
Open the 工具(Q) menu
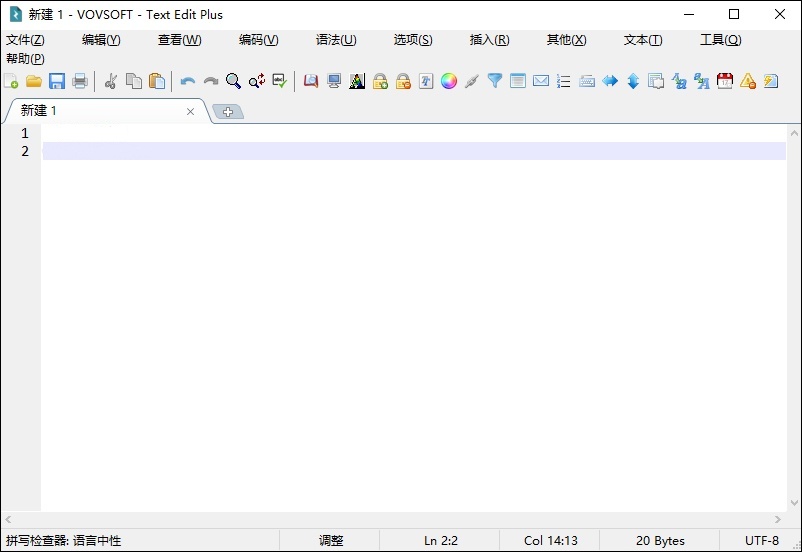coord(721,40)
